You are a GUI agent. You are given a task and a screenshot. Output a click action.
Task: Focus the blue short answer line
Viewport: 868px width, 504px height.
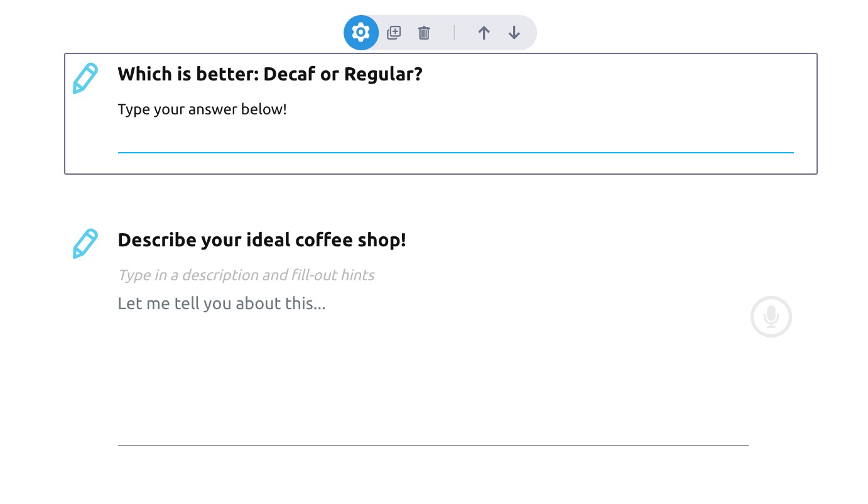[x=455, y=151]
